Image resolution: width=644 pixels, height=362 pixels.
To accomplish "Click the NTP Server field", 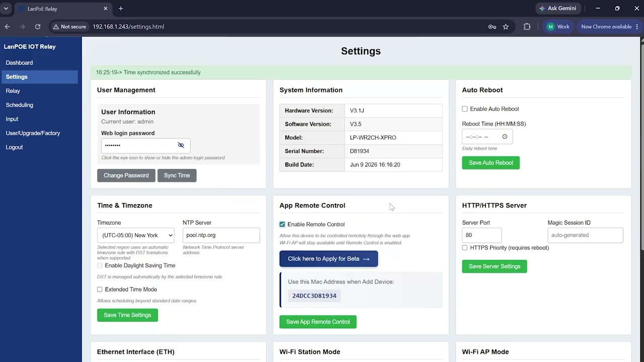I will coord(221,235).
